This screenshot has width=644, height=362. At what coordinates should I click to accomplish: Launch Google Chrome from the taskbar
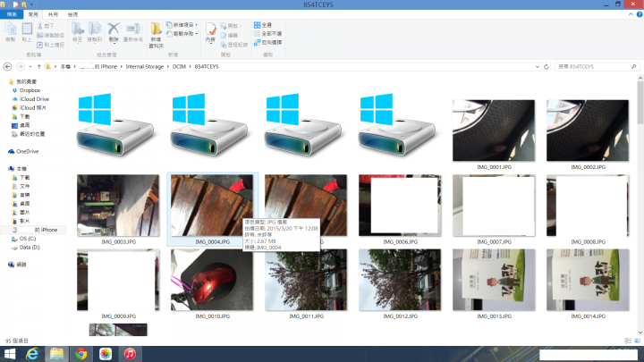(x=80, y=354)
